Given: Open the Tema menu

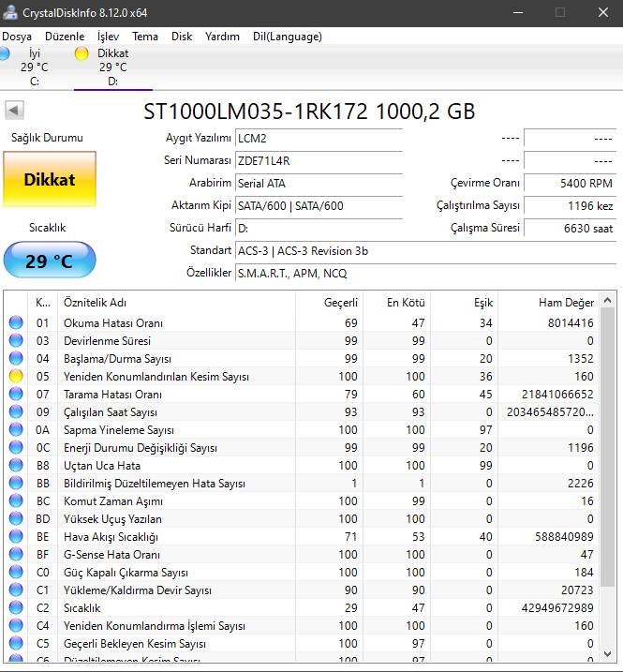Looking at the screenshot, I should 145,37.
